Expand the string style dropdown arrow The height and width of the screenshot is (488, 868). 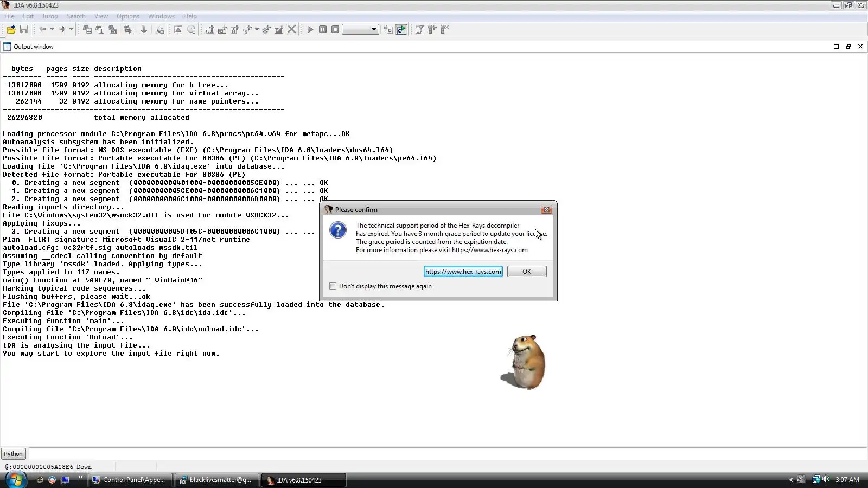pyautogui.click(x=257, y=29)
